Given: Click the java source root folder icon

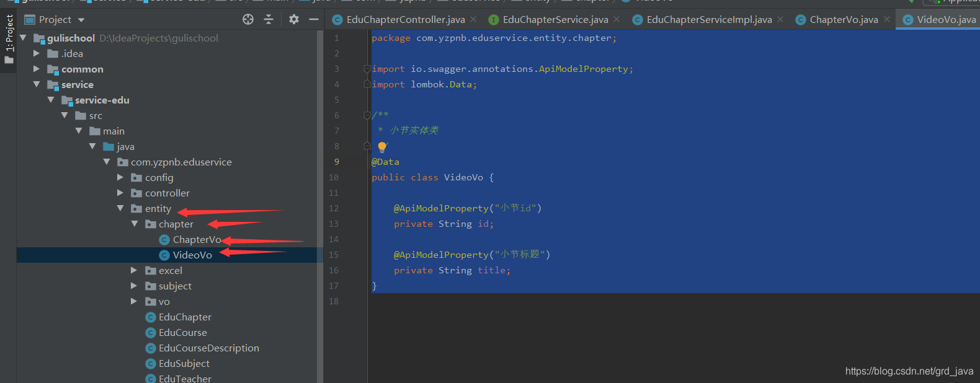Looking at the screenshot, I should [109, 147].
